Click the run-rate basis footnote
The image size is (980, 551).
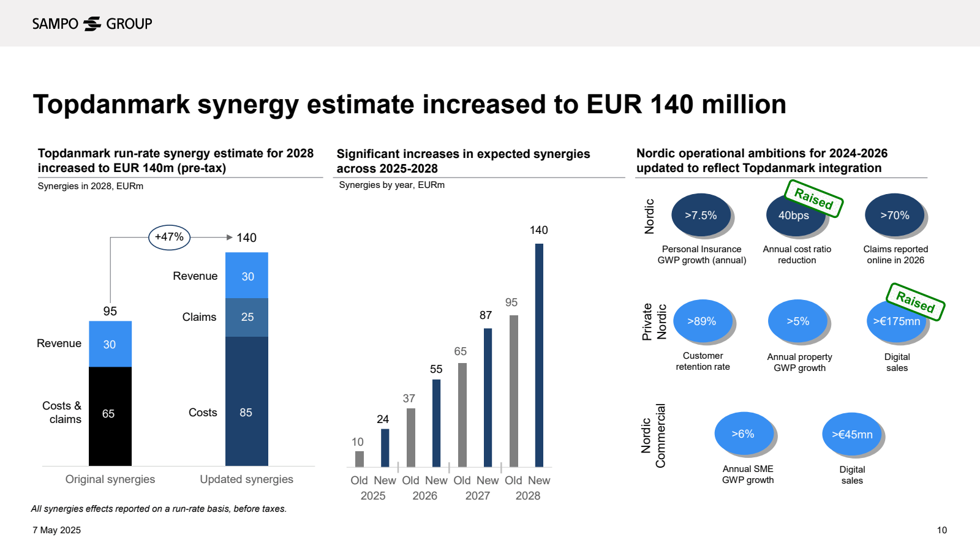pyautogui.click(x=159, y=509)
